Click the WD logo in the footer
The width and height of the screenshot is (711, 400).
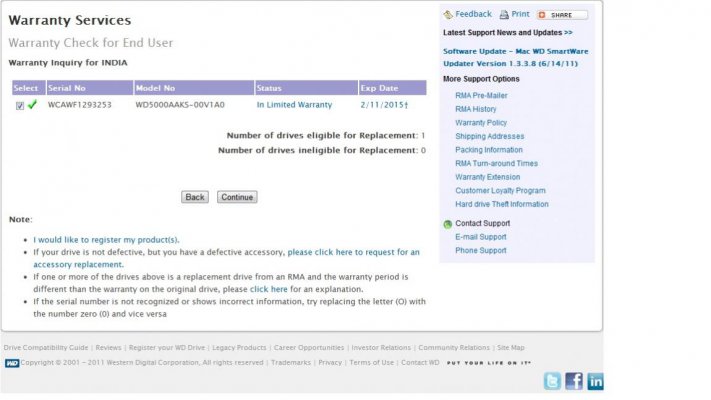click(12, 363)
